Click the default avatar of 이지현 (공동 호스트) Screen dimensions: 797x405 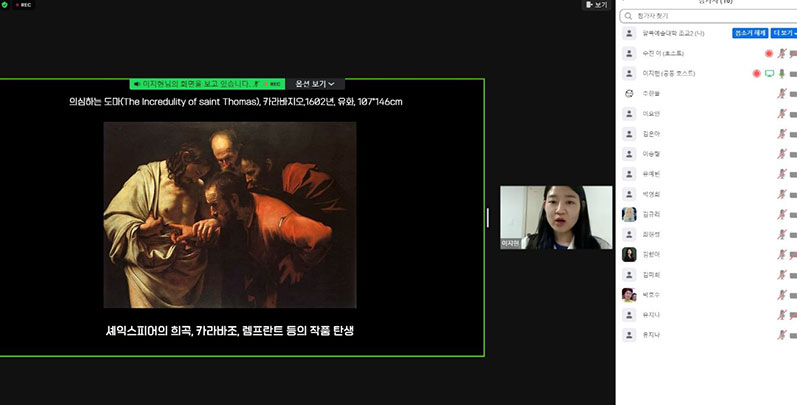tap(629, 74)
